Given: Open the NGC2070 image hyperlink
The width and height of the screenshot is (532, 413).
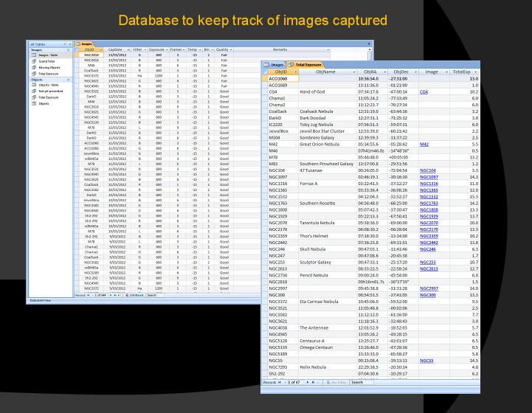Looking at the screenshot, I should [x=429, y=223].
